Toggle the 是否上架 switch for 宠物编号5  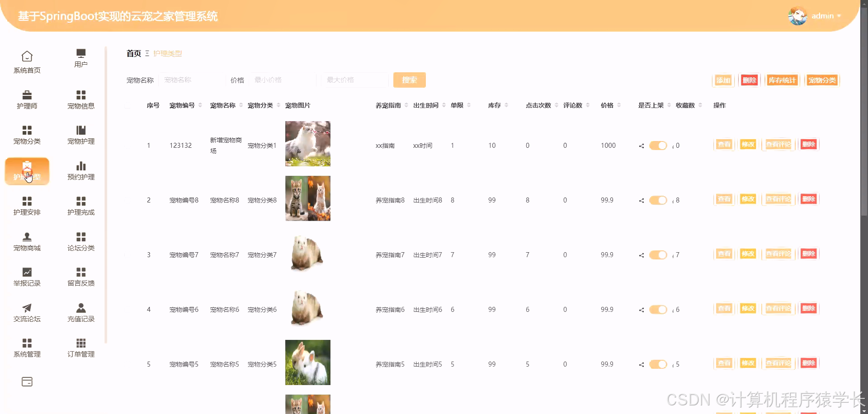[658, 364]
